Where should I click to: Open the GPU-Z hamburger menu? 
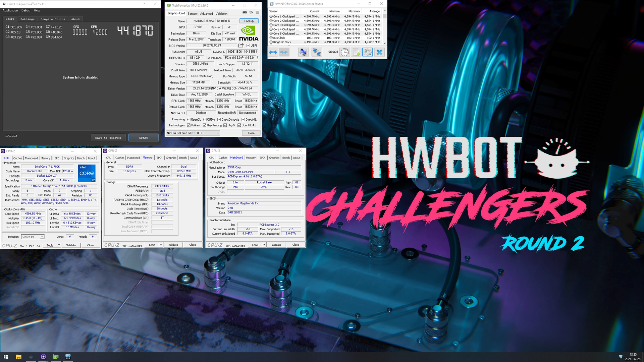pos(258,12)
